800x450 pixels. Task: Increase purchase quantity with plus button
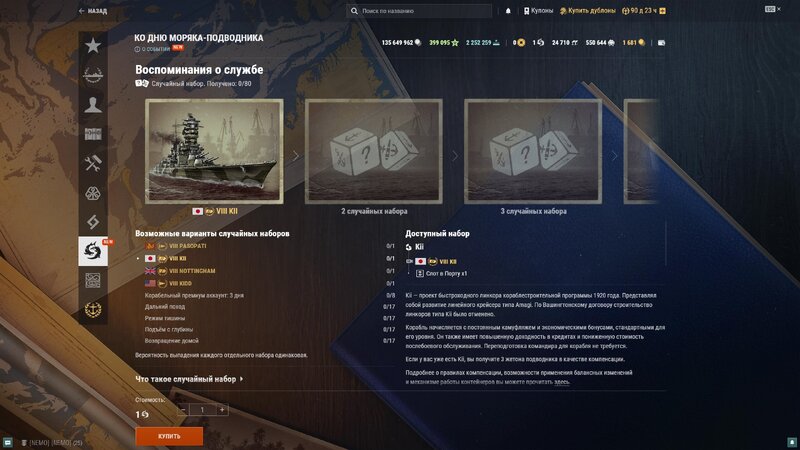tap(222, 410)
